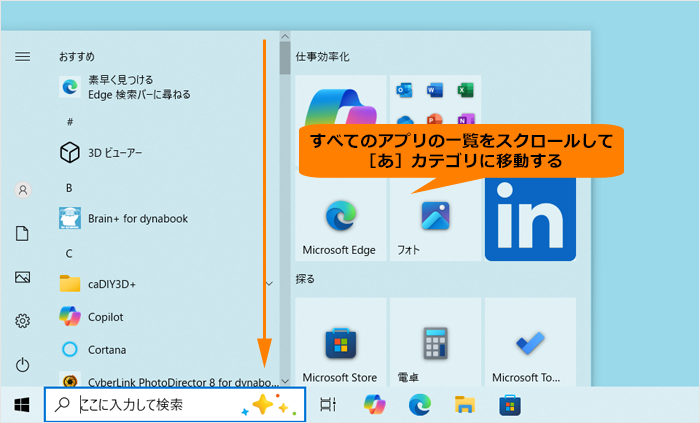This screenshot has height=423, width=700.
Task: Open Microsoft Edge from the taskbar
Action: [x=420, y=405]
